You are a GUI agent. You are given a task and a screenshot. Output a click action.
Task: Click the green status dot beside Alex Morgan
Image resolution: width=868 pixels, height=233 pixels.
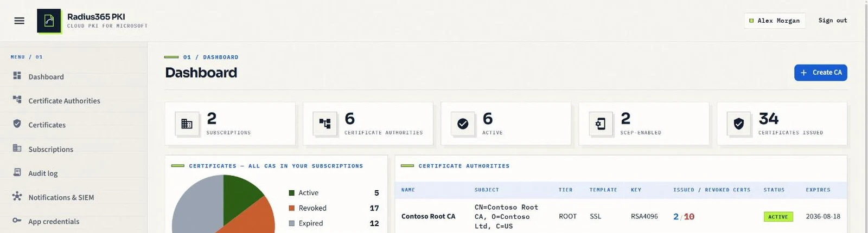point(751,21)
